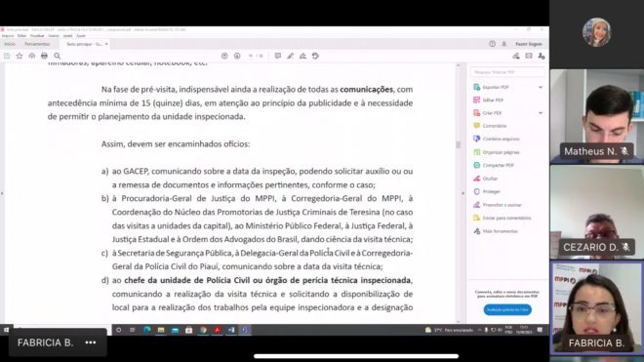The image size is (644, 362).
Task: Open the Editar menu
Action: pyautogui.click(x=21, y=36)
